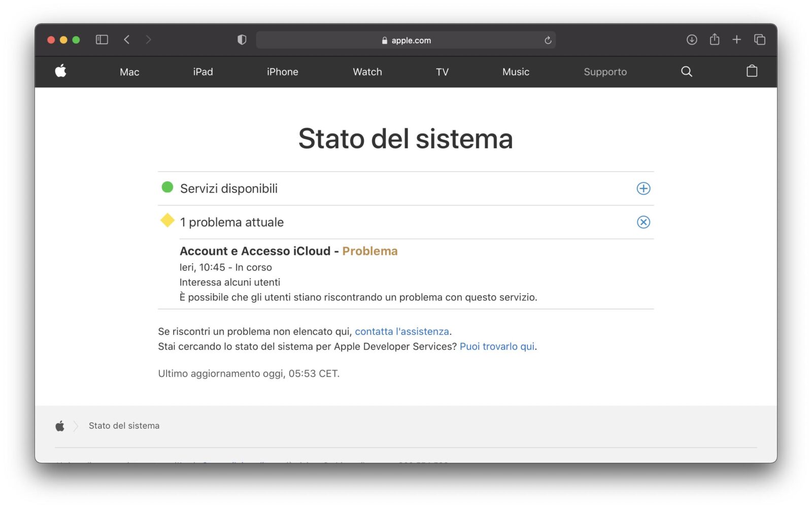Screen dimensions: 812x509
Task: Open the iPad menu item
Action: pyautogui.click(x=203, y=72)
